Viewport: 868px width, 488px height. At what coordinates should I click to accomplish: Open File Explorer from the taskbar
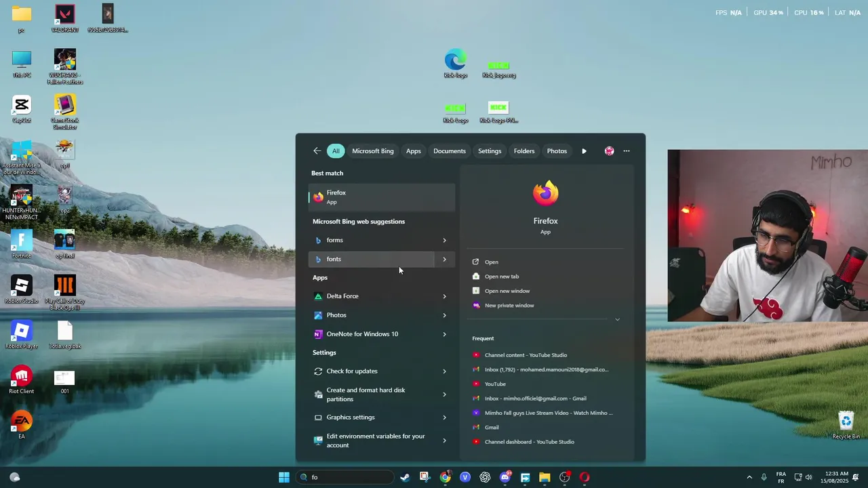pyautogui.click(x=545, y=477)
